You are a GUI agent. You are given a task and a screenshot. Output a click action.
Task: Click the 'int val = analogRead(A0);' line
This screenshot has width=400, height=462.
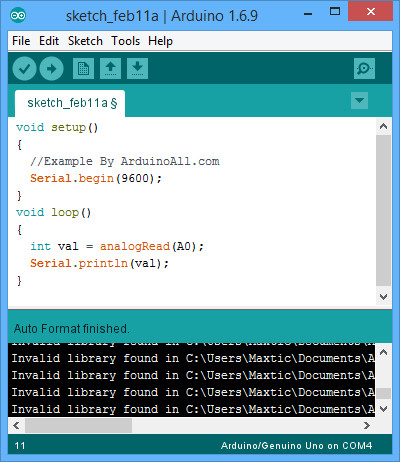tap(117, 247)
